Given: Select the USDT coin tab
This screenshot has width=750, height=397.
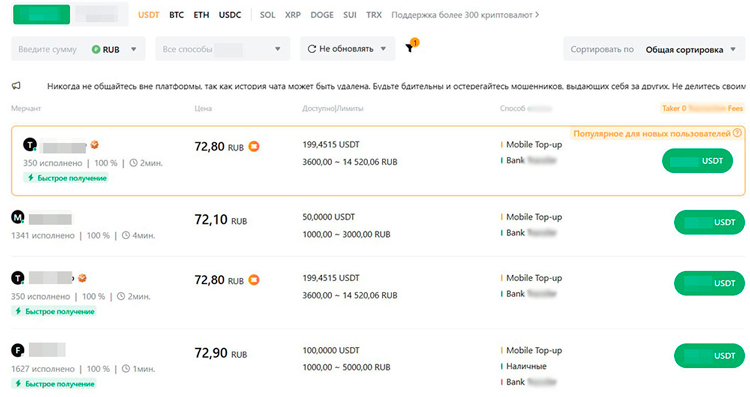Looking at the screenshot, I should [149, 15].
